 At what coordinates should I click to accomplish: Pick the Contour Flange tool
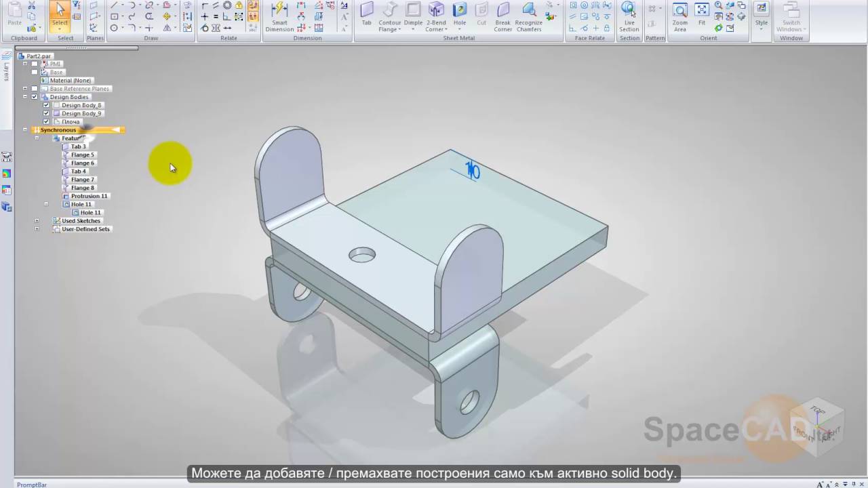[x=390, y=18]
